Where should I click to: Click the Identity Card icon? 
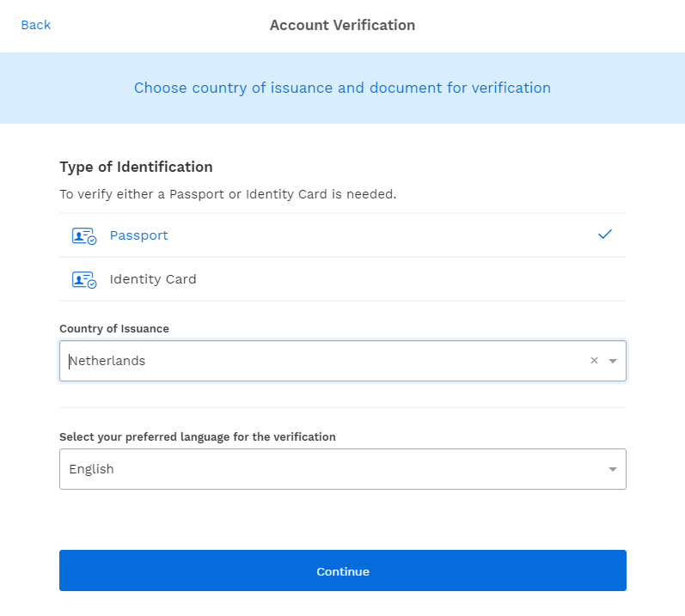pos(84,279)
